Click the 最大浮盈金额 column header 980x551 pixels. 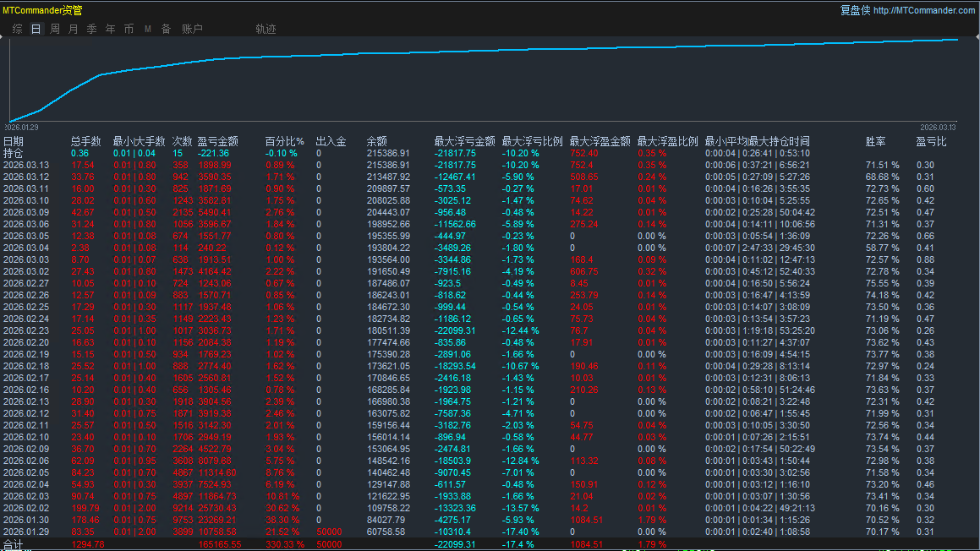pyautogui.click(x=599, y=141)
